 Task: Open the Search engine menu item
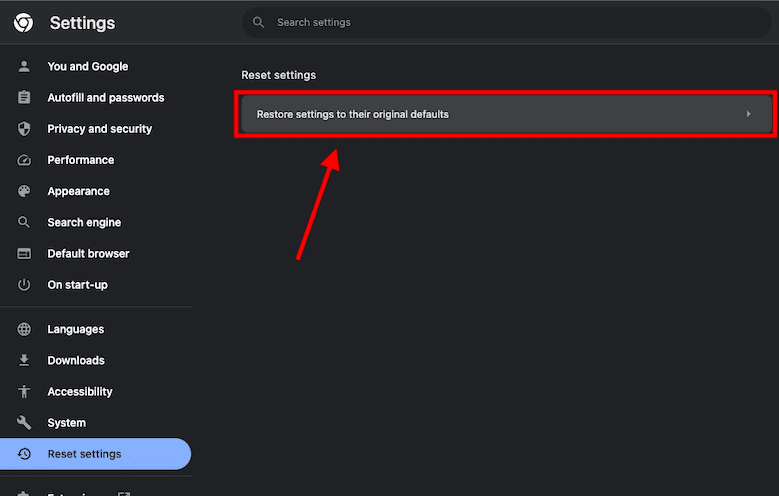point(84,222)
